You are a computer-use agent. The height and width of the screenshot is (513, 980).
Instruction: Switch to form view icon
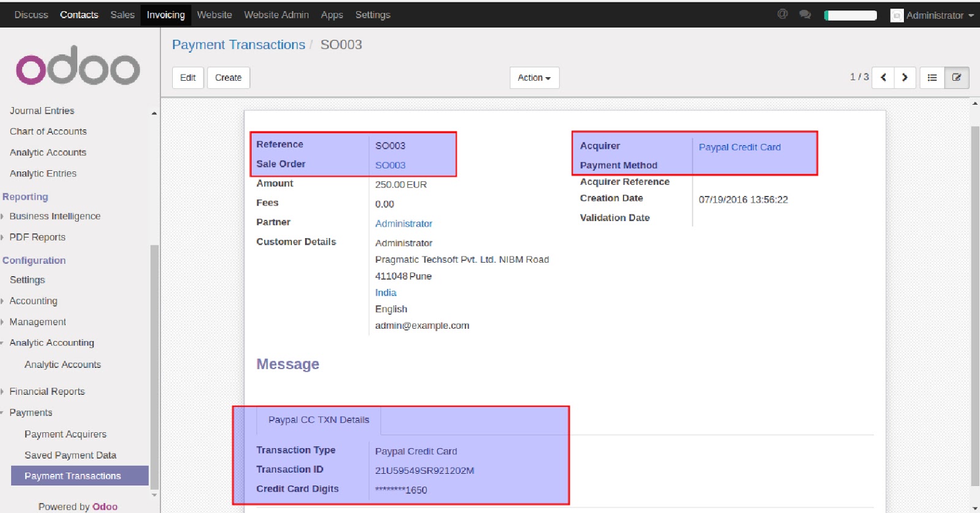[x=957, y=78]
